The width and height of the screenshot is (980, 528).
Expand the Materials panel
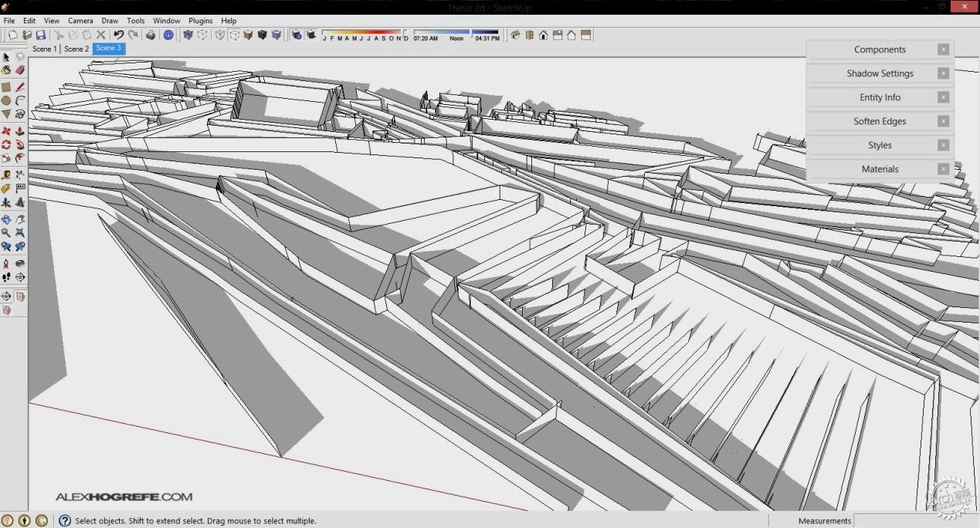[x=880, y=169]
